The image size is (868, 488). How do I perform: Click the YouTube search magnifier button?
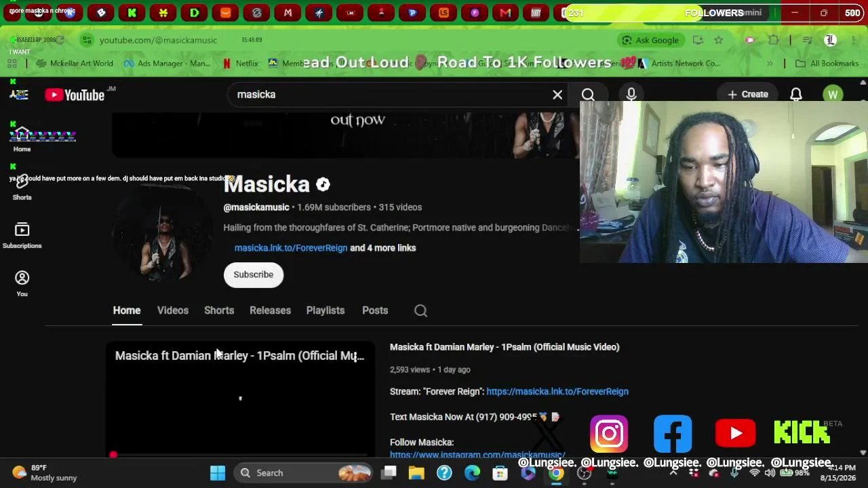point(588,95)
